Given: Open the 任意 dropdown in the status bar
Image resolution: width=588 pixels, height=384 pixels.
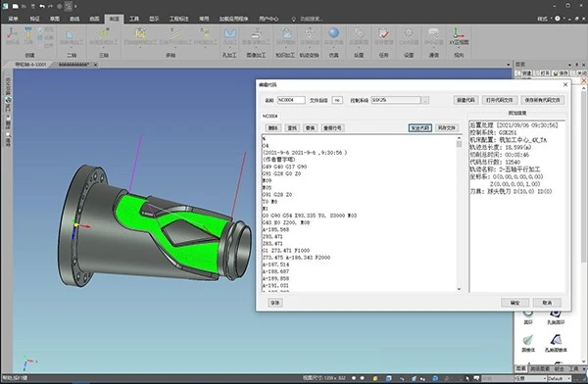Looking at the screenshot, I should point(530,379).
